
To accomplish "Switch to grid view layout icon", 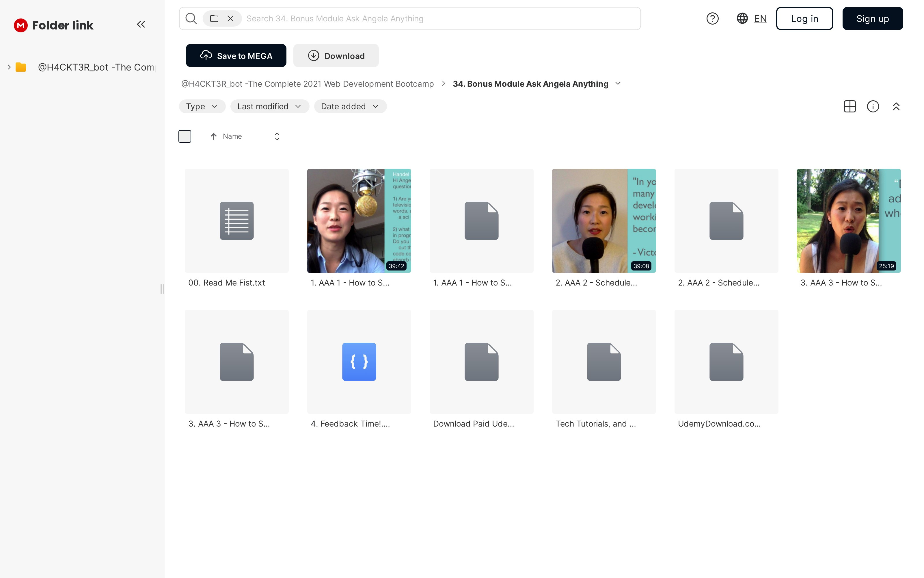I will (850, 106).
